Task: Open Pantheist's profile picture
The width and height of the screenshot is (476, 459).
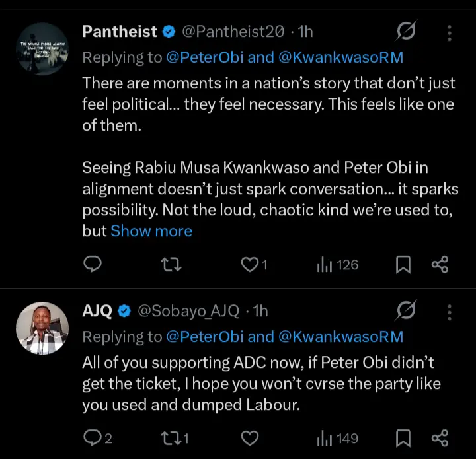Action: (43, 48)
